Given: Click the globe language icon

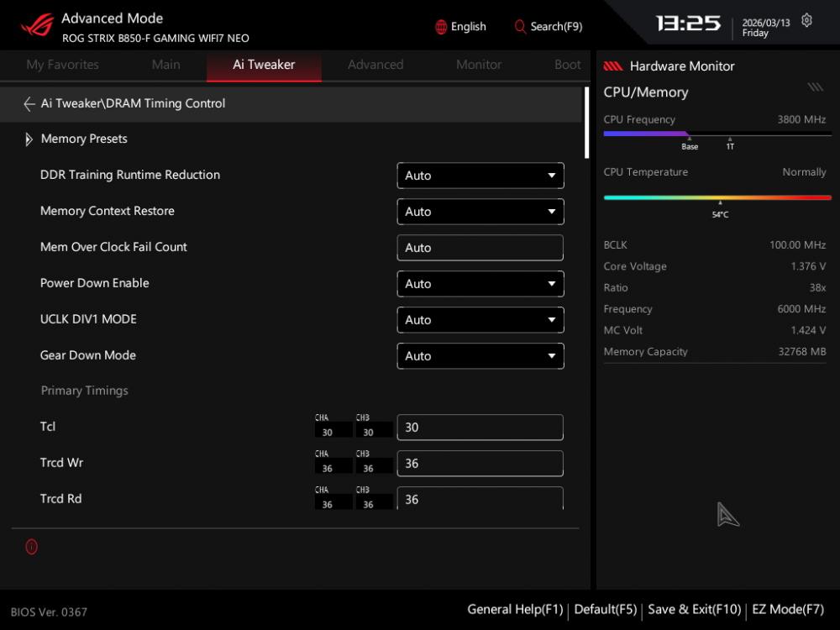Looking at the screenshot, I should pos(441,27).
